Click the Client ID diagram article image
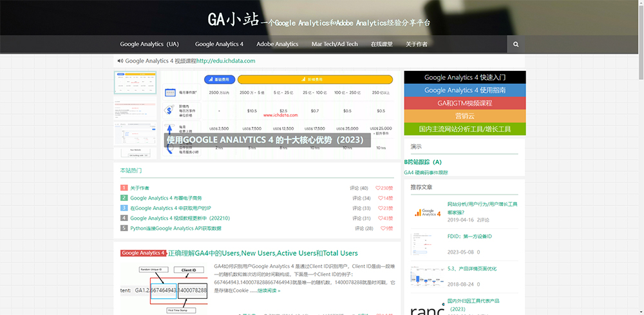Image resolution: width=644 pixels, height=315 pixels. [x=164, y=290]
